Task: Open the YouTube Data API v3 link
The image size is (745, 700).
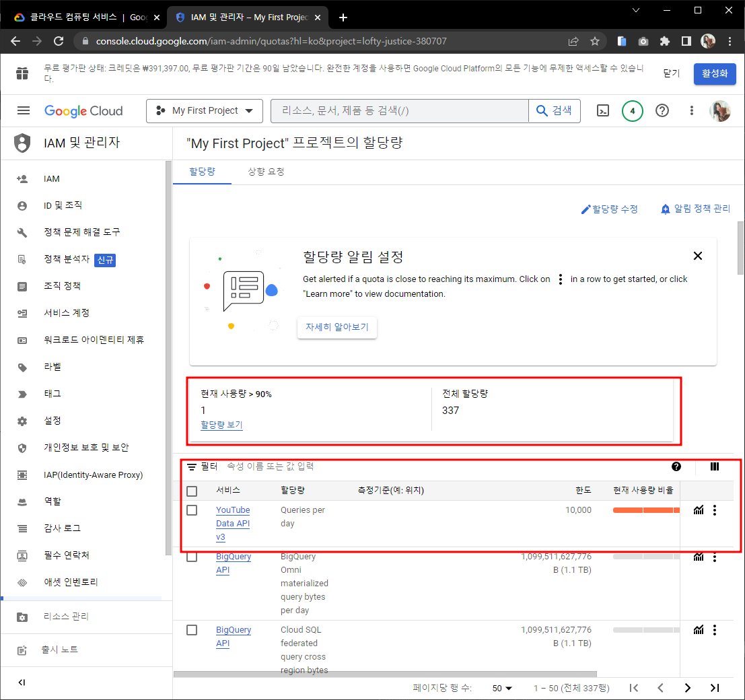Action: [233, 523]
